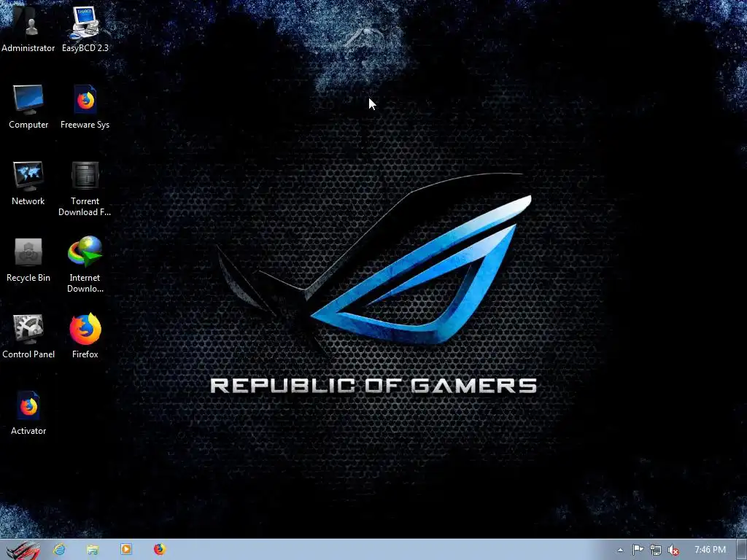Open the Control Panel desktop icon
747x560 pixels.
tap(28, 336)
